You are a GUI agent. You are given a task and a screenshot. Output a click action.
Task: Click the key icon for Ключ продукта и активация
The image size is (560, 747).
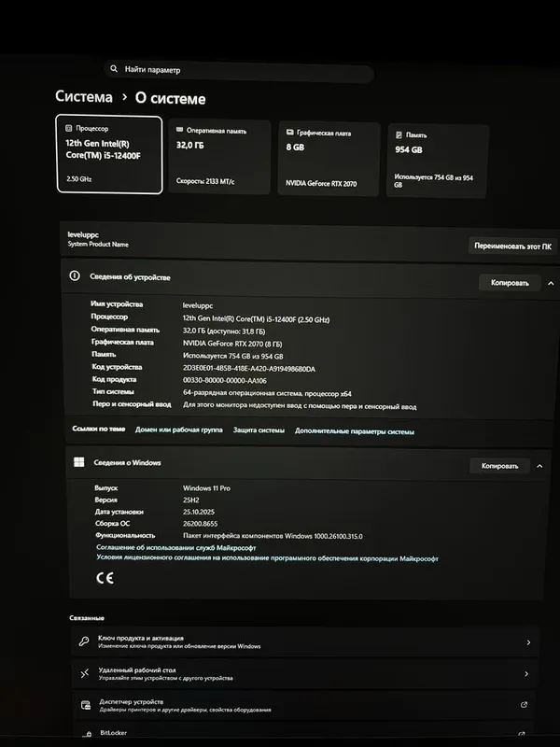coord(84,641)
